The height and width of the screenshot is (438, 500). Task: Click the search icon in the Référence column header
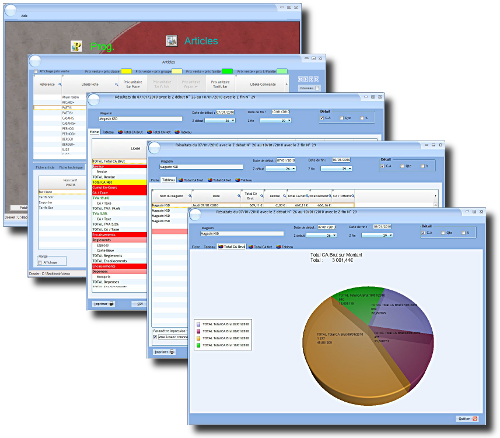(x=60, y=84)
